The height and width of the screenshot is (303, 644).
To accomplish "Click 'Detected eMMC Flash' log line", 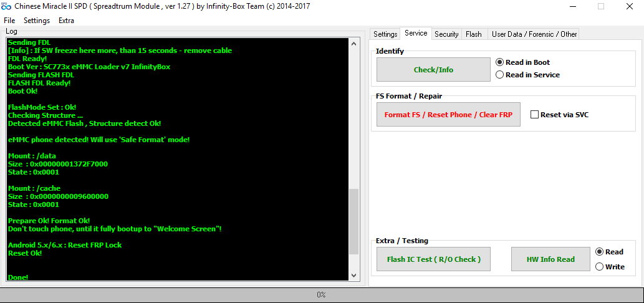I will pos(84,123).
